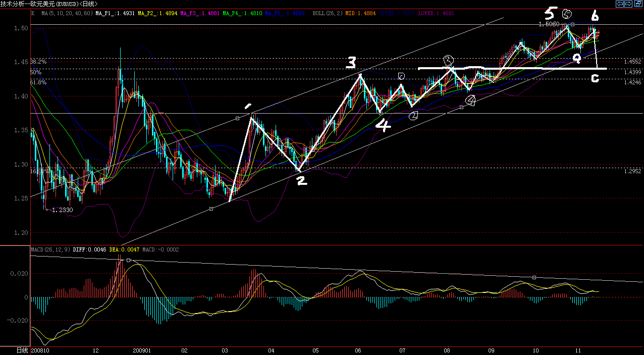Click the lower channel line bottom anchor handle

click(211, 209)
